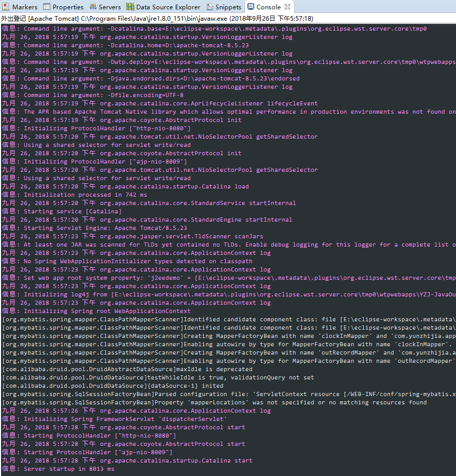This screenshot has width=456, height=476.
Task: Click the Properties view icon
Action: (x=47, y=7)
